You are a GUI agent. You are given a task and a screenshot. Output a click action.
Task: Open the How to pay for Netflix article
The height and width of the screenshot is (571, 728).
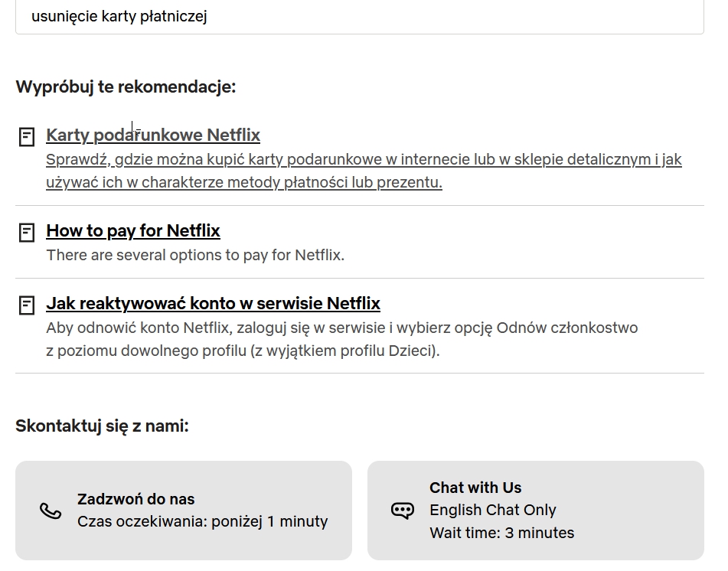tap(133, 231)
